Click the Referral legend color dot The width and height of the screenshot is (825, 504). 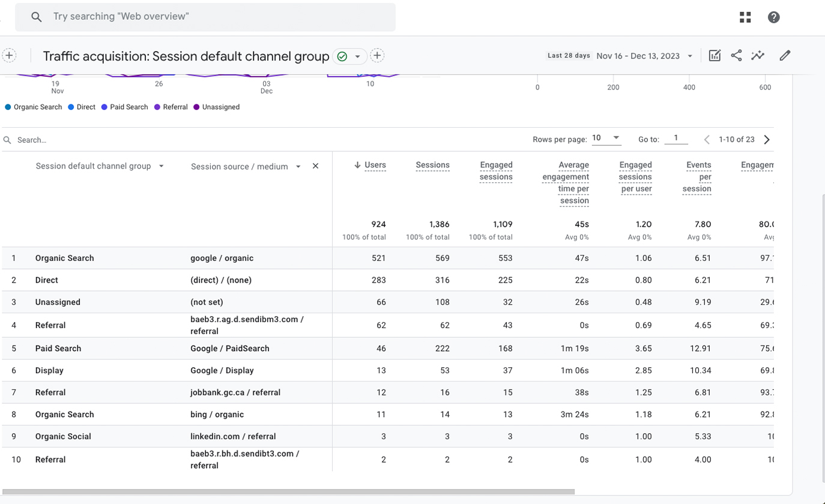[157, 107]
